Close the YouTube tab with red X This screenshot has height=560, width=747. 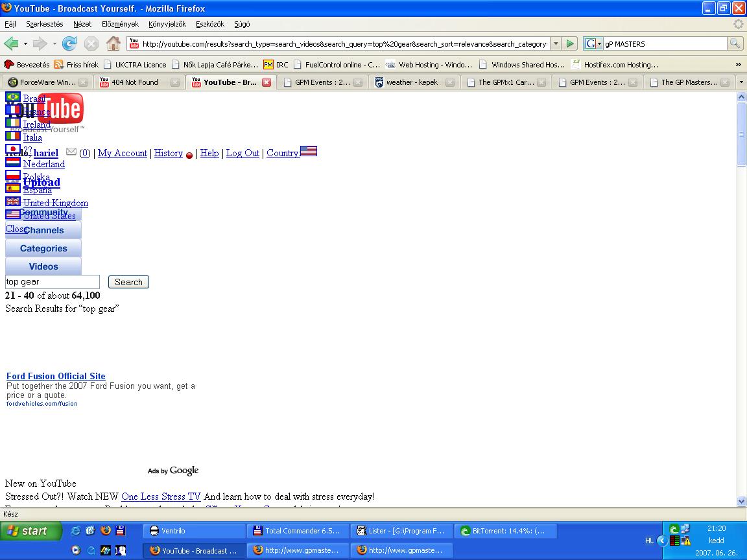pos(267,82)
